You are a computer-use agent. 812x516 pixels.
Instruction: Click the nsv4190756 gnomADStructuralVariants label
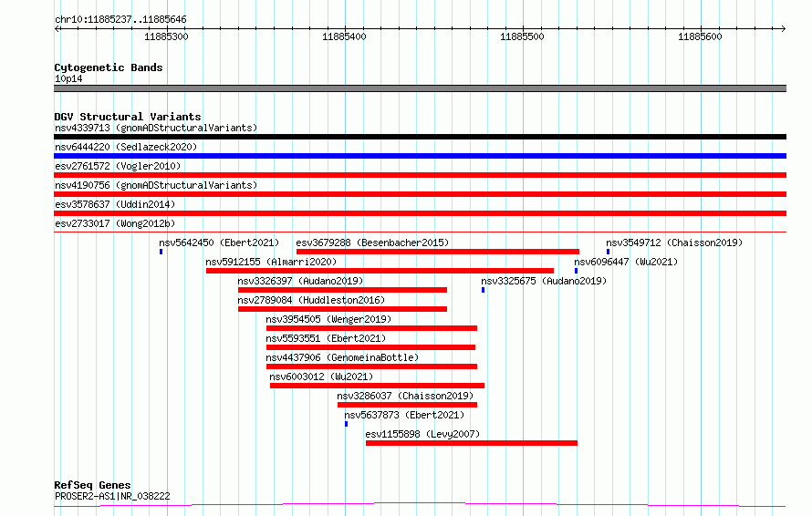[156, 185]
